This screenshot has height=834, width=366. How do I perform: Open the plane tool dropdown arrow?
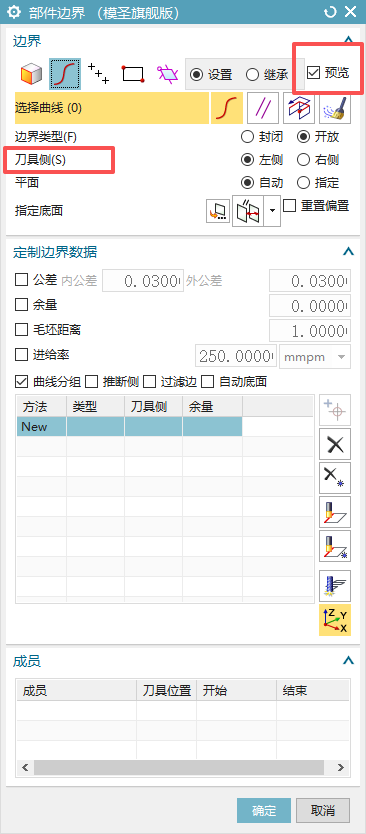pos(273,211)
